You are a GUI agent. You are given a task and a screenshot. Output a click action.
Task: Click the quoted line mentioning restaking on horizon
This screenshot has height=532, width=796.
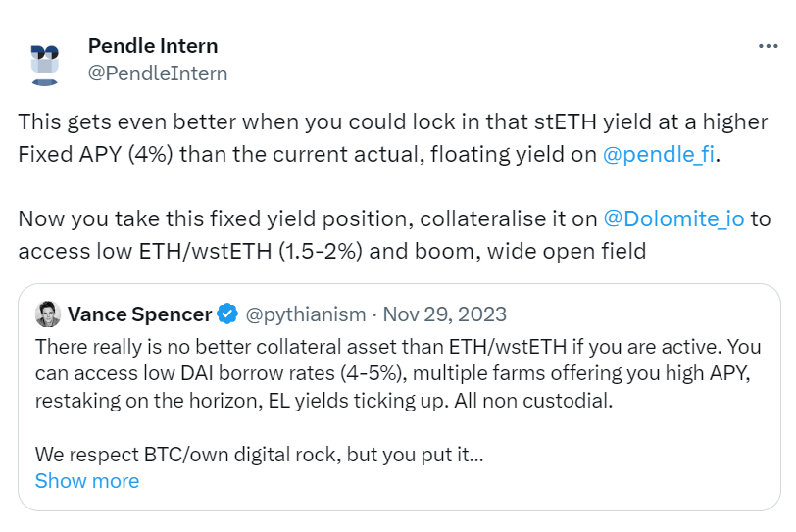(323, 401)
